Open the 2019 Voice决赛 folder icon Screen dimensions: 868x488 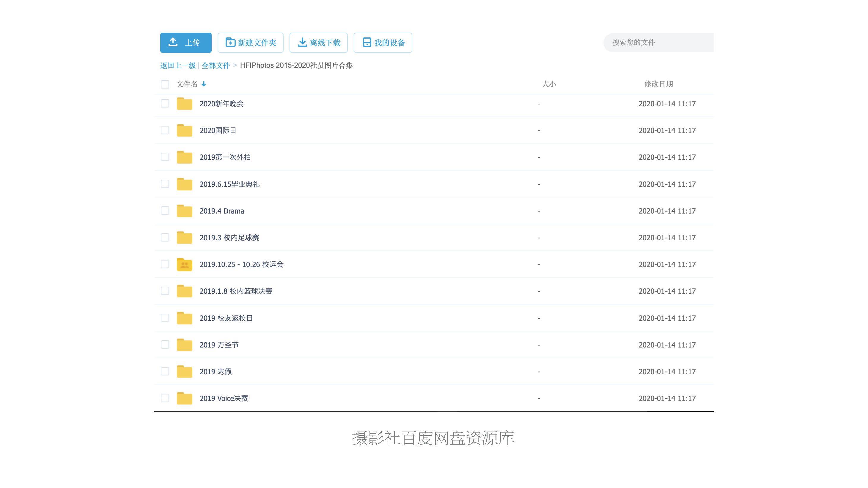(184, 398)
